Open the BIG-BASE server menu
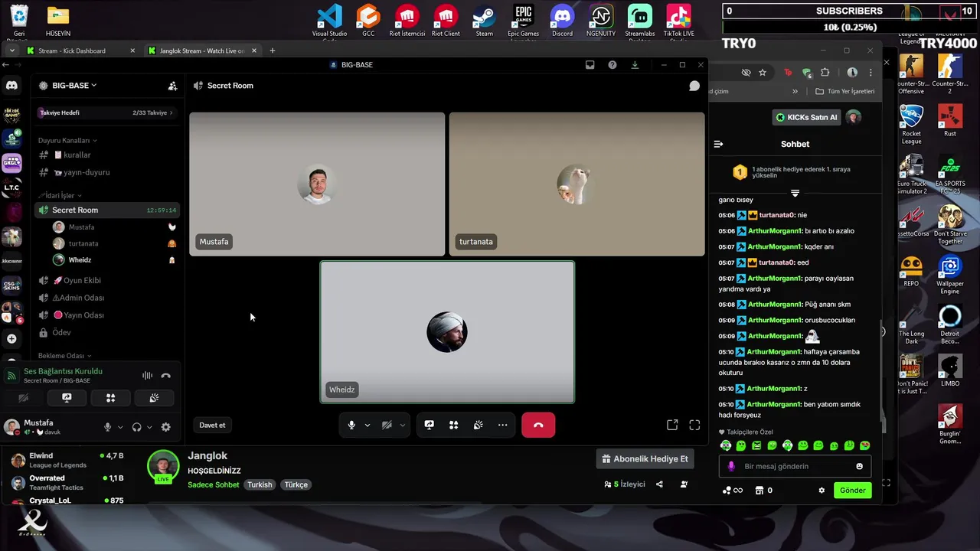 73,86
